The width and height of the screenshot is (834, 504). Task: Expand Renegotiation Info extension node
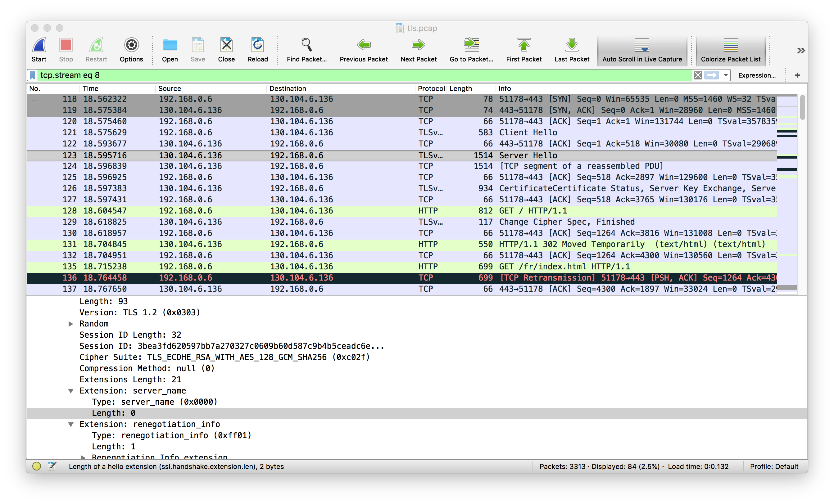(x=83, y=457)
